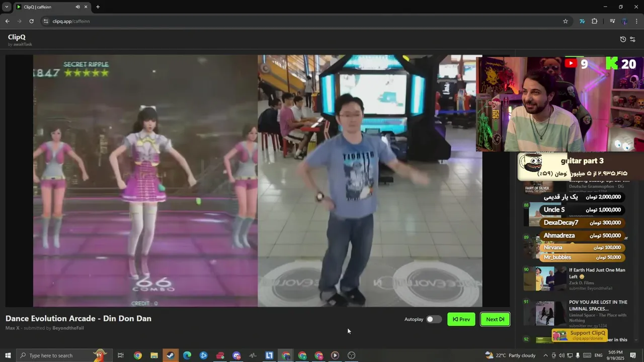Click the Dance Evolution Arcade video player
The width and height of the screenshot is (644, 362).
[x=258, y=180]
